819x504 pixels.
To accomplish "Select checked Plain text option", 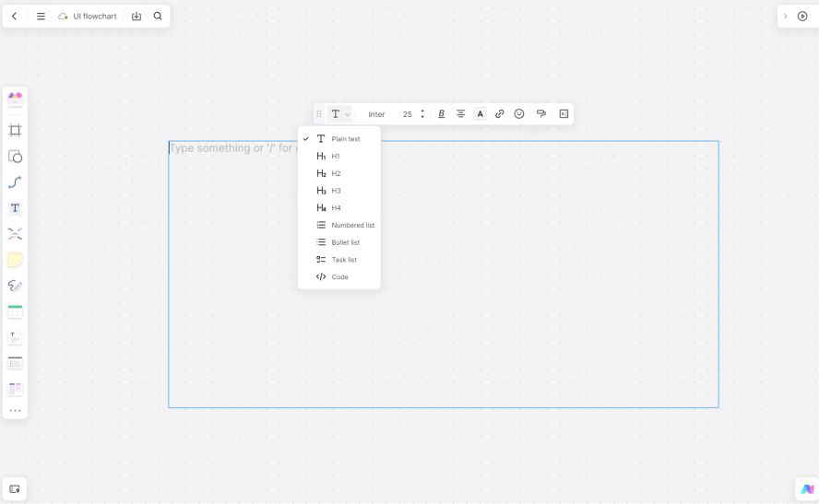I will pyautogui.click(x=345, y=139).
